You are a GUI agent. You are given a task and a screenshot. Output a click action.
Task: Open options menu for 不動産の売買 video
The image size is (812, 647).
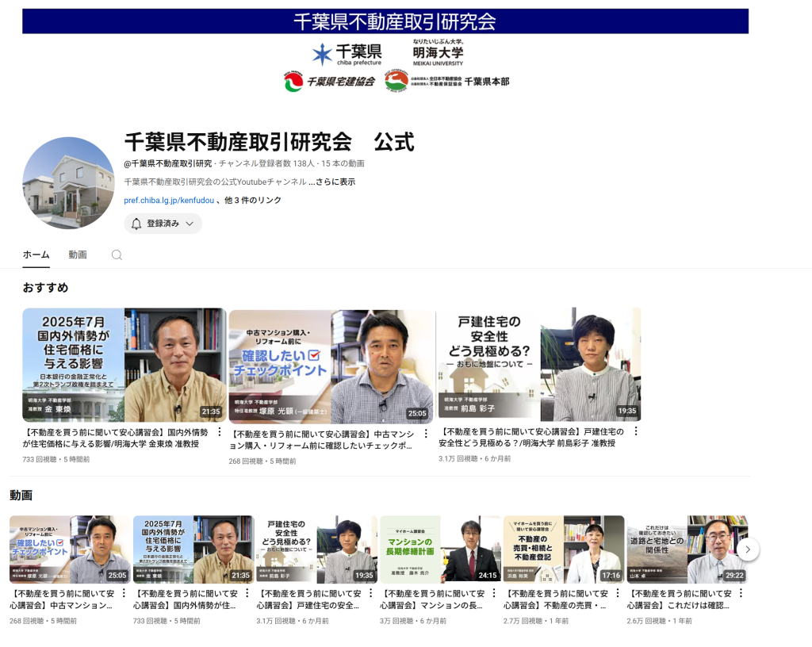point(618,593)
